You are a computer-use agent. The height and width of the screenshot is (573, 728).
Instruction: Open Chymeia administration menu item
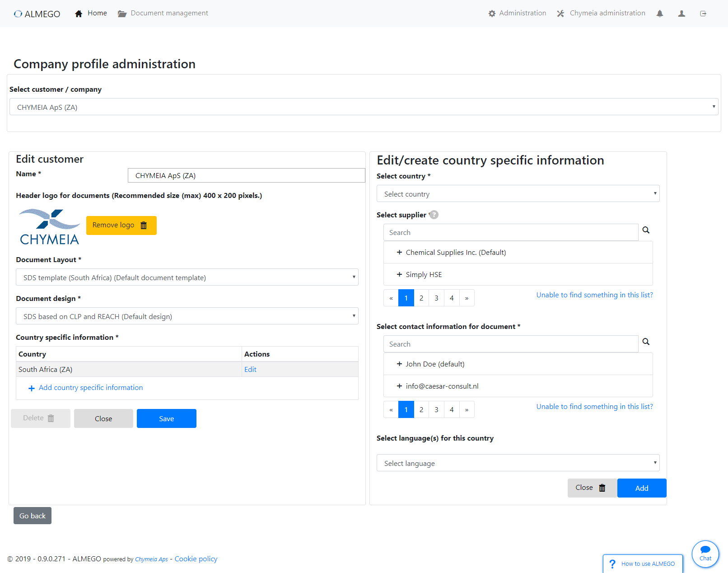[607, 13]
